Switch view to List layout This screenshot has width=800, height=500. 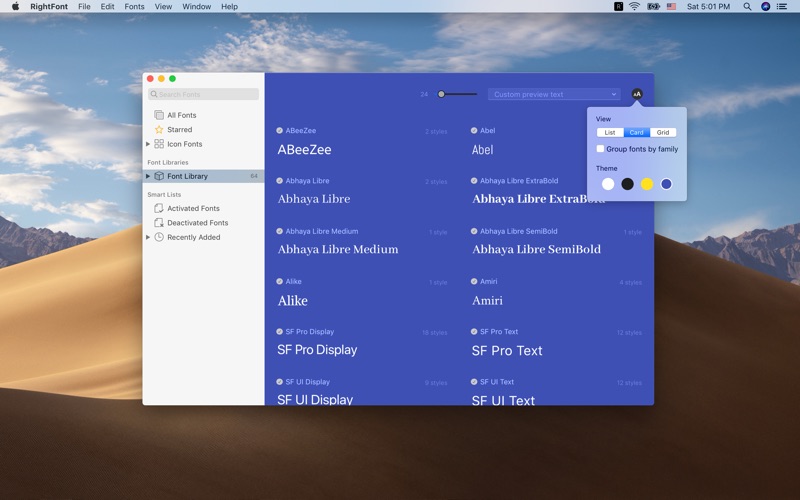click(610, 132)
